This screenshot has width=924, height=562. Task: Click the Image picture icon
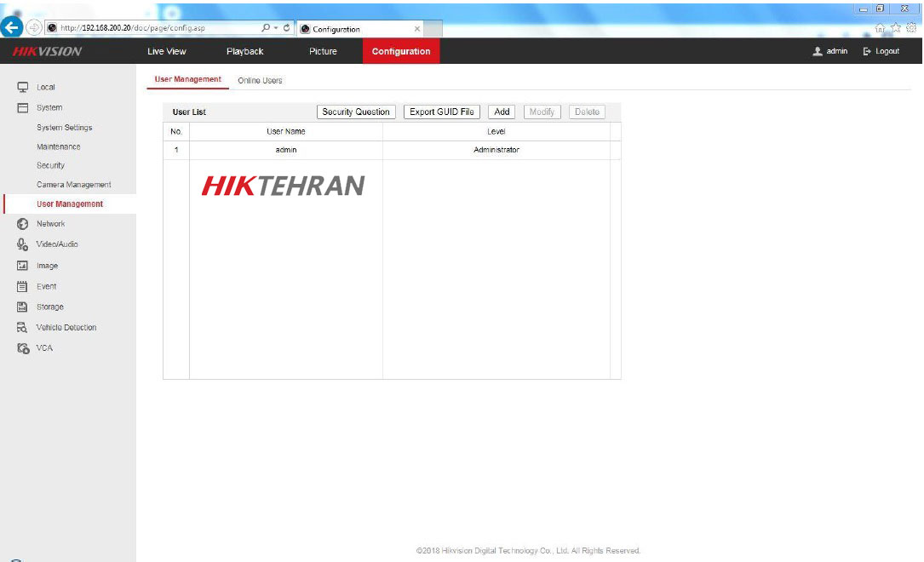pyautogui.click(x=22, y=266)
